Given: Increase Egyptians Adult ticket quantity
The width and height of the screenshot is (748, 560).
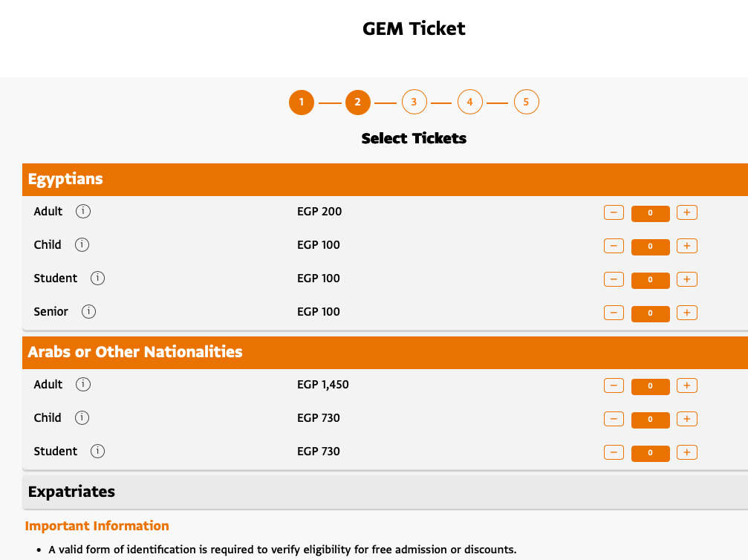Looking at the screenshot, I should 687,213.
